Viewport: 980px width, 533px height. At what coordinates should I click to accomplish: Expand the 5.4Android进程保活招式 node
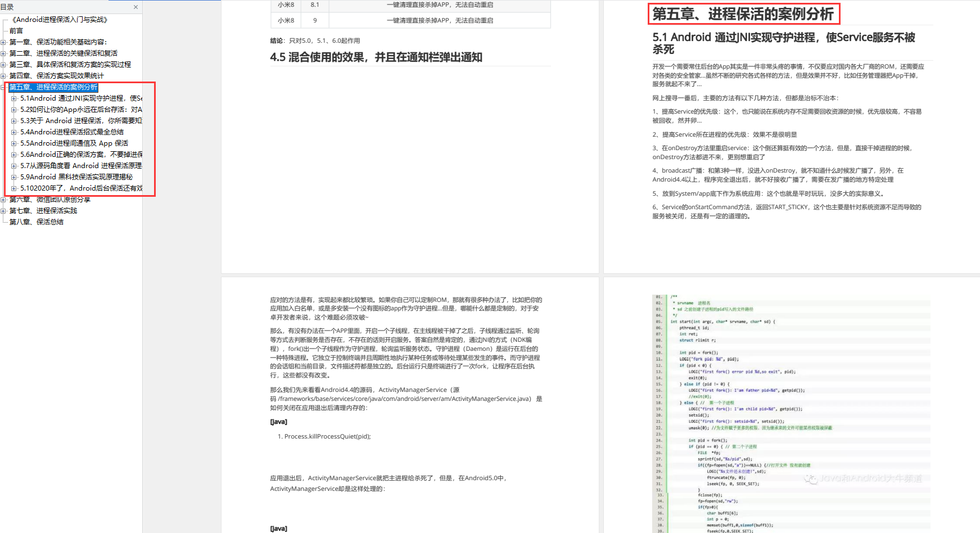click(14, 132)
